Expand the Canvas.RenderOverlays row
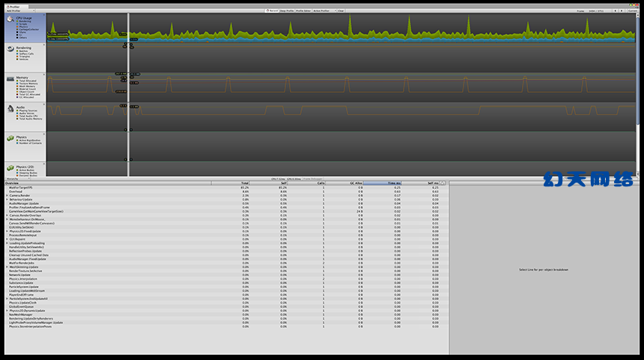644x360 pixels. click(x=7, y=216)
